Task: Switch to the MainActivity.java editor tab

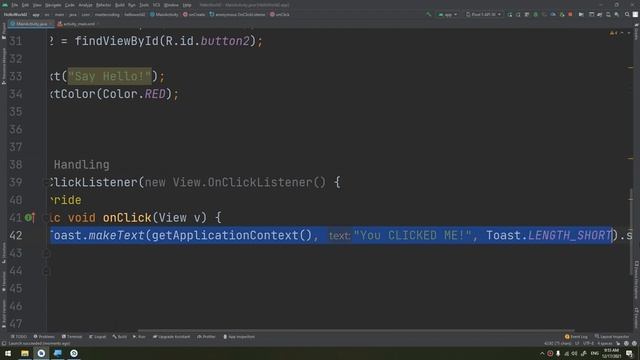Action: click(x=31, y=24)
